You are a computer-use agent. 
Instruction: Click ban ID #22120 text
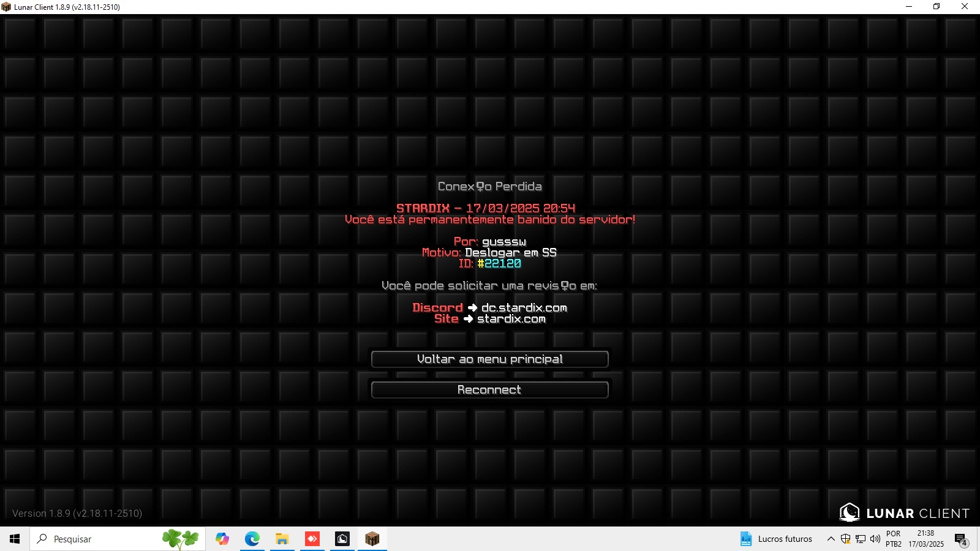click(x=489, y=264)
